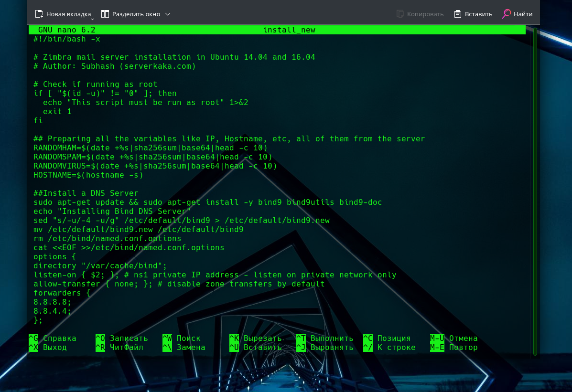Viewport: 572px width, 392px height.
Task: Click the fi line
Action: point(38,121)
